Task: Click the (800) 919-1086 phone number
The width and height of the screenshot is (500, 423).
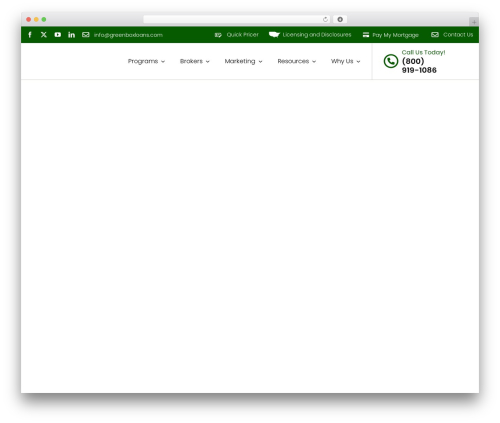Action: click(419, 66)
